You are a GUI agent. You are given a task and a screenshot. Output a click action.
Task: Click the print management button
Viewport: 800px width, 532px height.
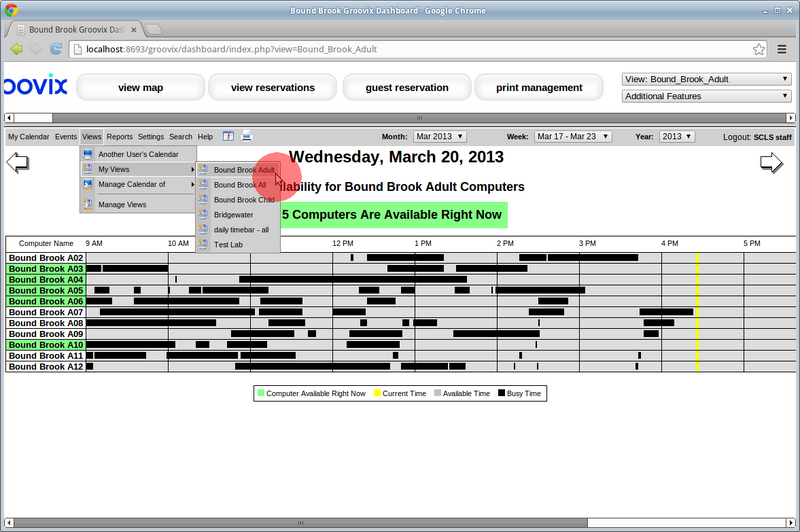(x=539, y=87)
